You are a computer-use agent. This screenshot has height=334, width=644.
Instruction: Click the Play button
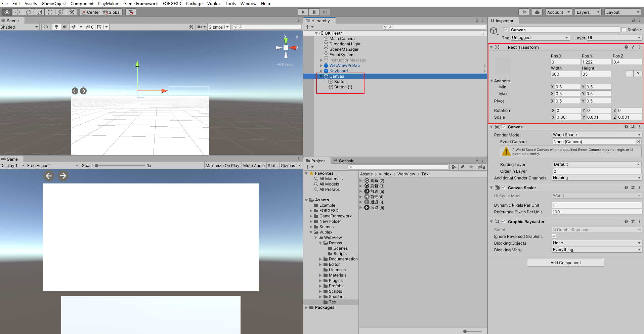303,12
